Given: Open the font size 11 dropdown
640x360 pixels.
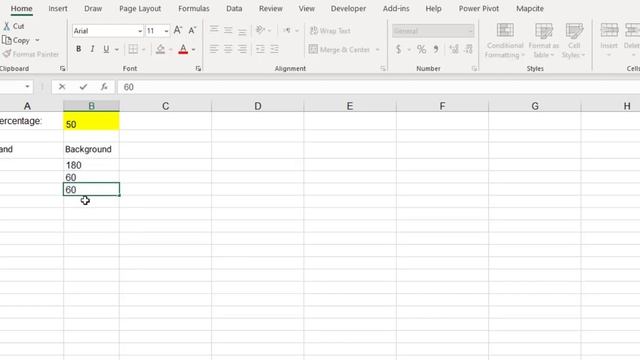Looking at the screenshot, I should pyautogui.click(x=166, y=31).
